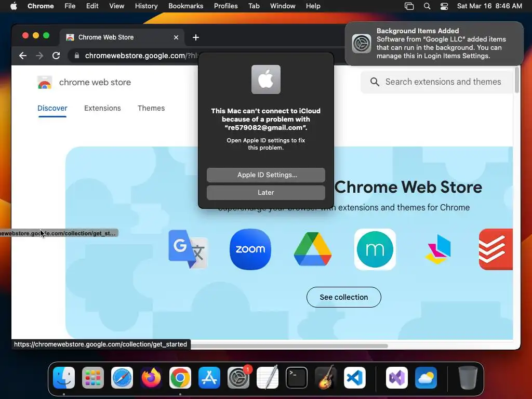Open GarageBand from the Dock
Image resolution: width=532 pixels, height=399 pixels.
pyautogui.click(x=326, y=378)
